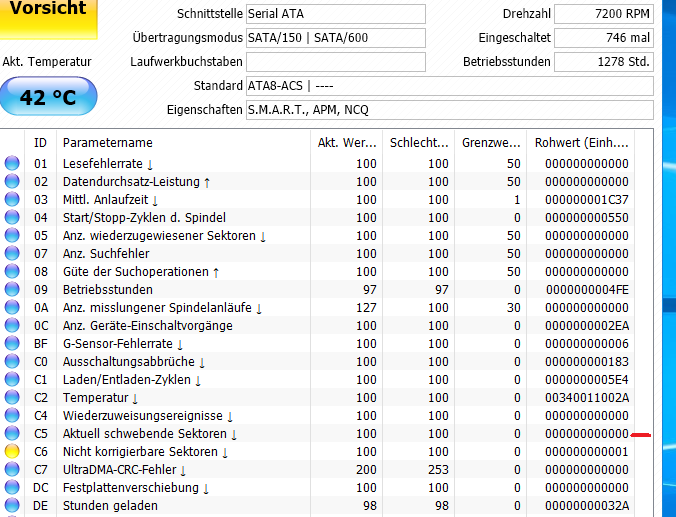Select the UltraDMA-CRC-Fehler row
This screenshot has width=676, height=517.
(x=317, y=470)
